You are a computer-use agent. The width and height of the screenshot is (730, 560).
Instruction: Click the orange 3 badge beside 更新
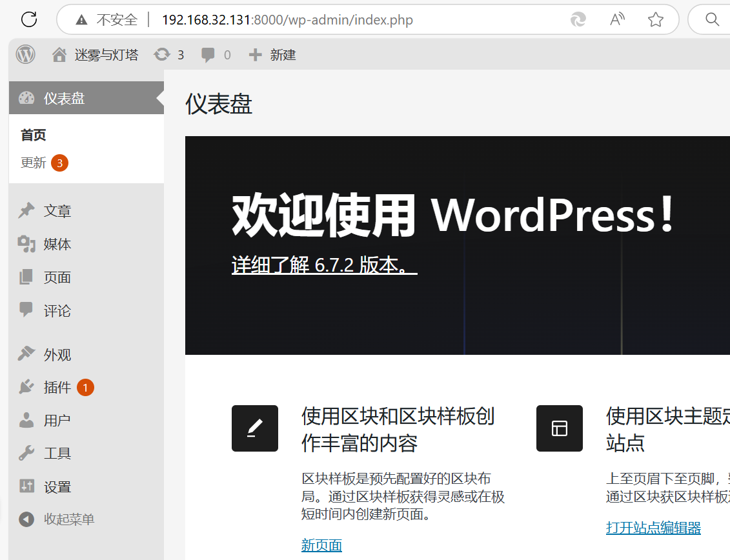(59, 163)
